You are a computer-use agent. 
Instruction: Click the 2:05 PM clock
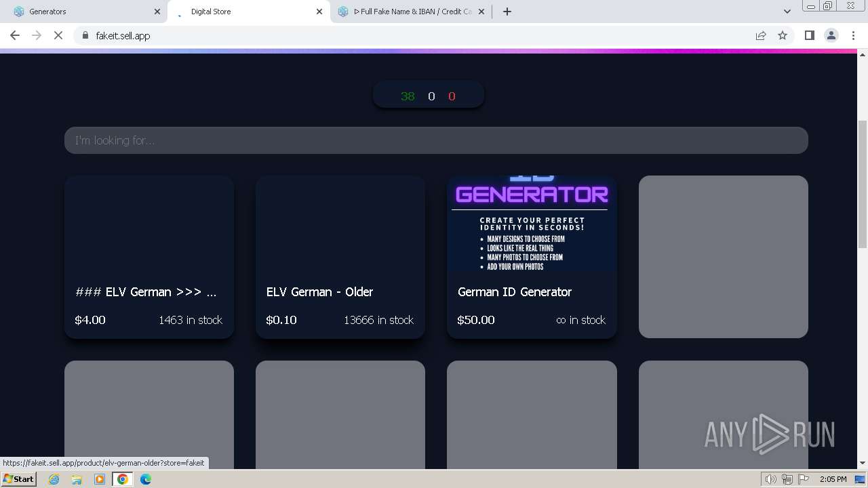coord(833,479)
